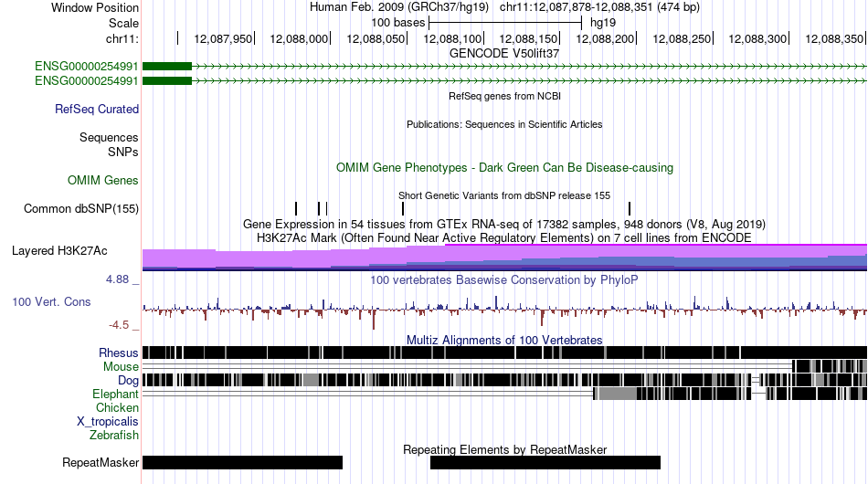Click the Mouse alignment block at right end
The height and width of the screenshot is (484, 868).
point(830,366)
